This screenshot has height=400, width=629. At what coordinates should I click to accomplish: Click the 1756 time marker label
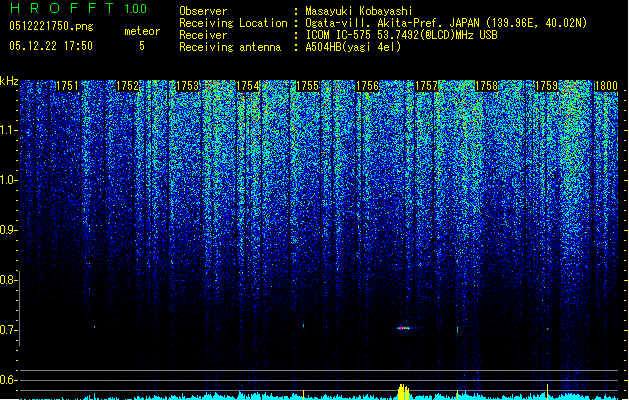pos(367,86)
